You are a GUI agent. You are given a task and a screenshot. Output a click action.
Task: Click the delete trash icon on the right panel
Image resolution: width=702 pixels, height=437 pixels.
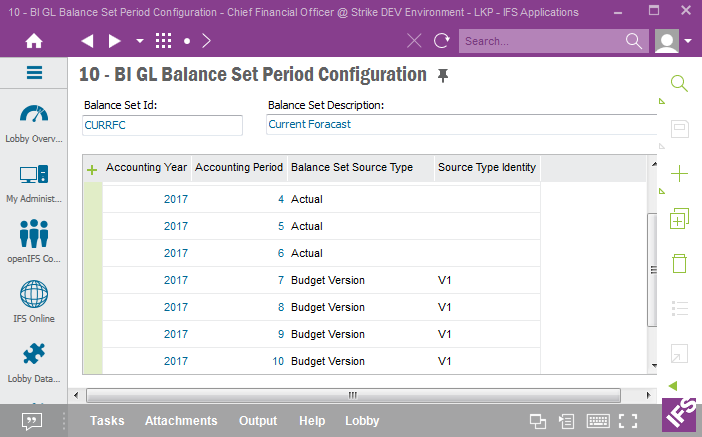coord(679,264)
